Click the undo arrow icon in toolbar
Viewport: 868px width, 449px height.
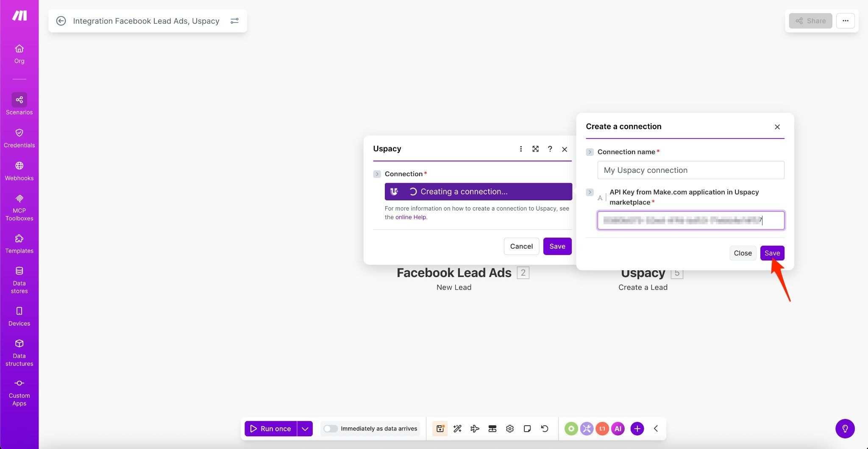point(545,429)
